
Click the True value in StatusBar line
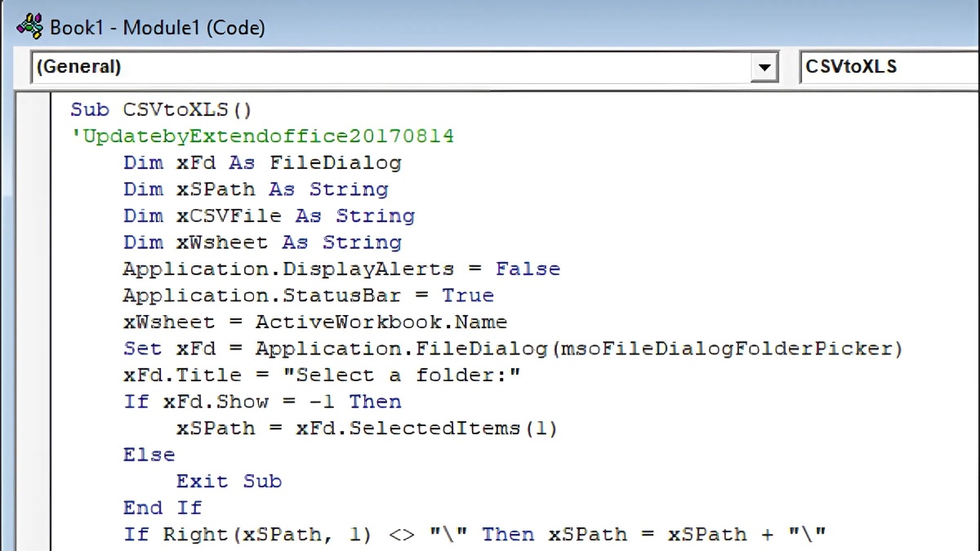coord(468,295)
